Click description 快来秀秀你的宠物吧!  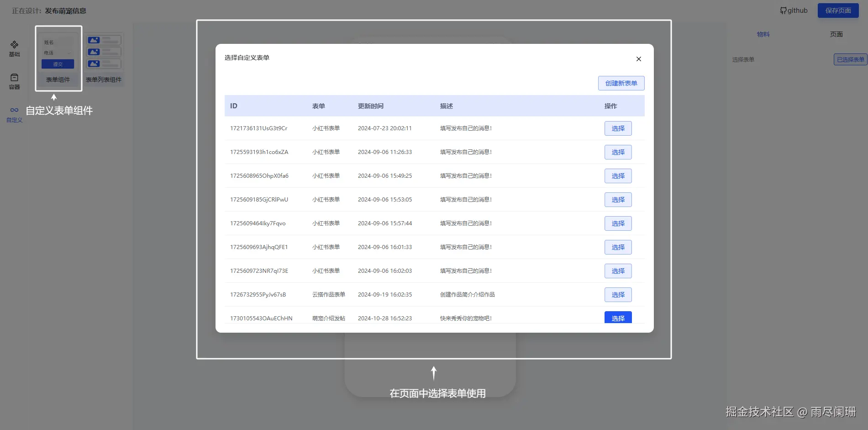[466, 319]
